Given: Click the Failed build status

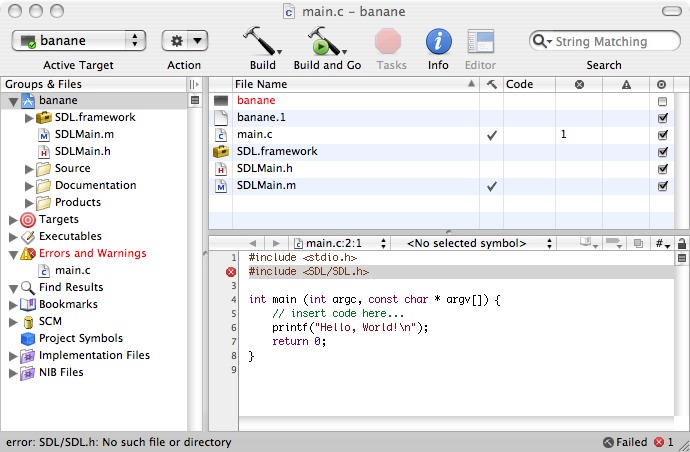Looking at the screenshot, I should [625, 442].
